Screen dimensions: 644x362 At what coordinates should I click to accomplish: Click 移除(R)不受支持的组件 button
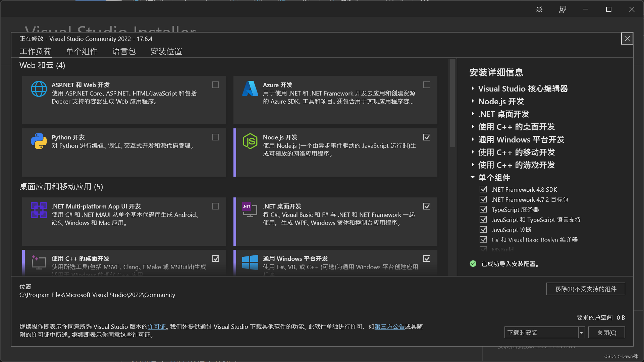586,289
